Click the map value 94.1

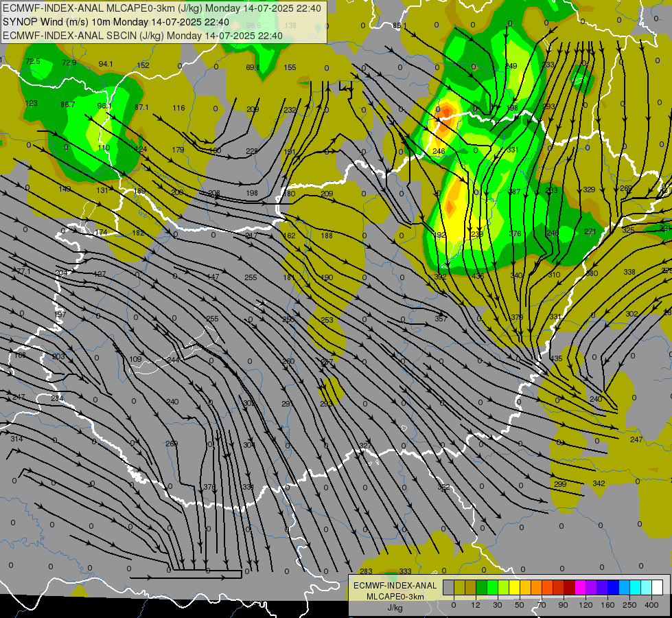(x=106, y=64)
